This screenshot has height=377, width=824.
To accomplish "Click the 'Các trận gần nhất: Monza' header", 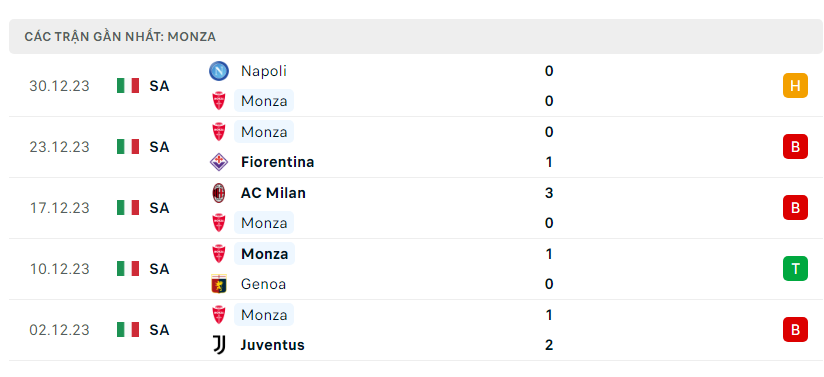I will [x=120, y=37].
